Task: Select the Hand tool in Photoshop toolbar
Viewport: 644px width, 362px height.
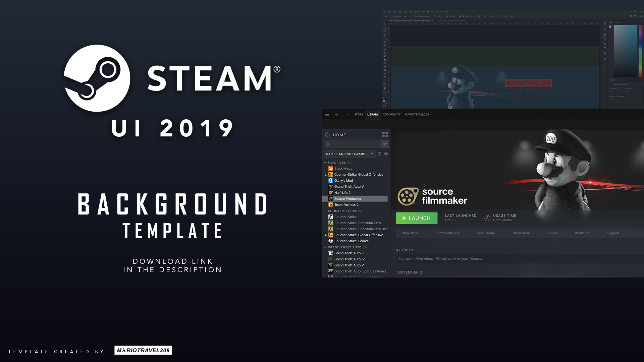Action: click(385, 88)
